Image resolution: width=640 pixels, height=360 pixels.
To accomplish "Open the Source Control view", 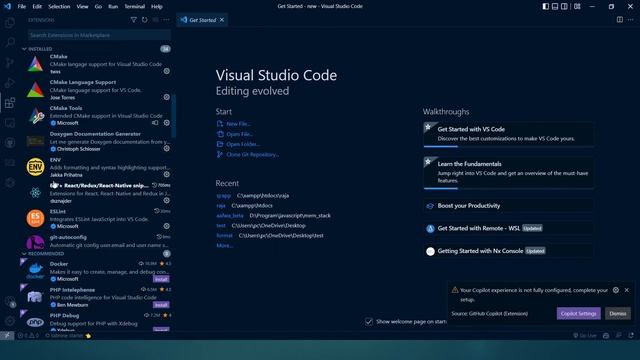I will [10, 62].
